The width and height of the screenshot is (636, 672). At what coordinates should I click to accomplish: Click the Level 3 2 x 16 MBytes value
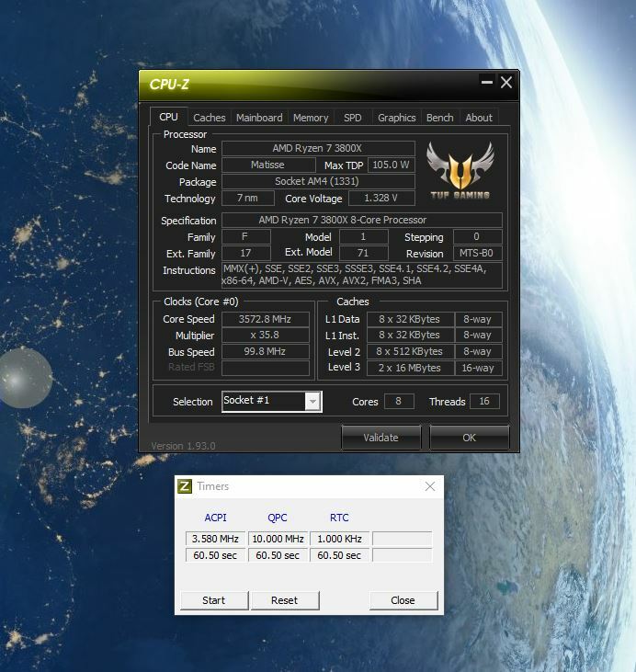point(410,368)
